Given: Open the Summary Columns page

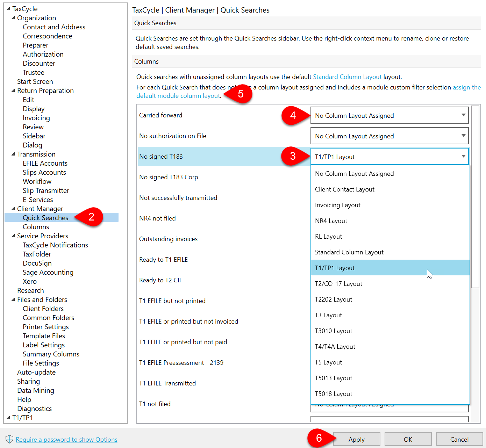Looking at the screenshot, I should (x=51, y=354).
